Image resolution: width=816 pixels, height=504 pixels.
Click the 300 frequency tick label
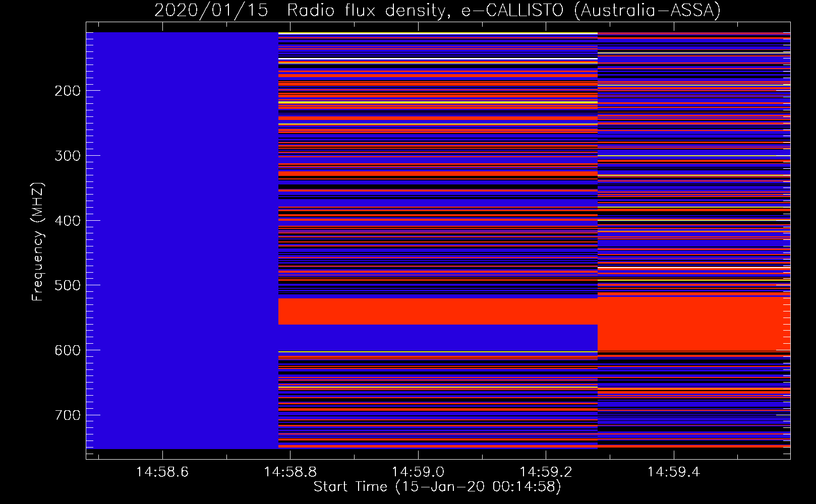point(68,156)
